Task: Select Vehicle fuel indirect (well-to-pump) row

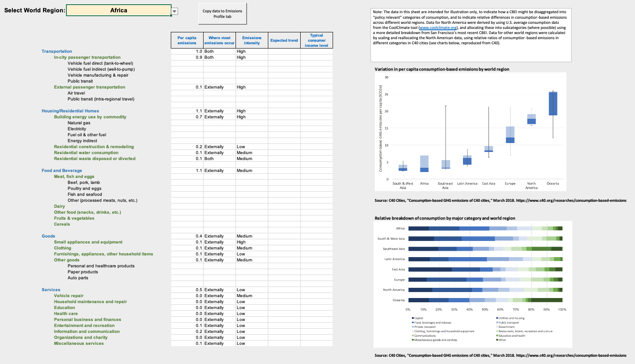Action: 101,69
